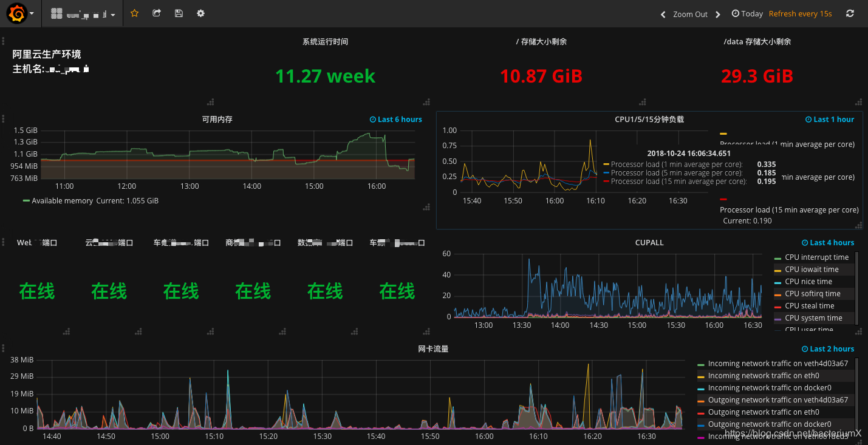The height and width of the screenshot is (445, 868).
Task: Click the Available memory legend entry
Action: tap(62, 201)
